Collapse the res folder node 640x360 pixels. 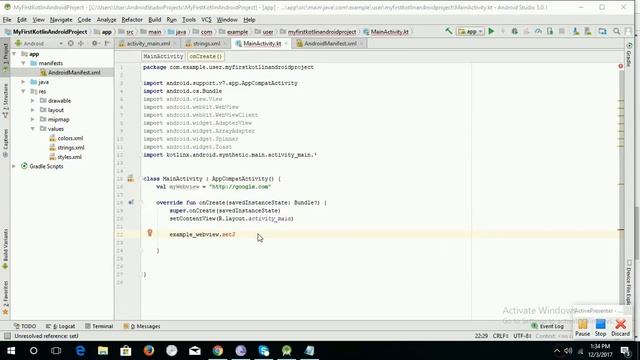coord(24,91)
